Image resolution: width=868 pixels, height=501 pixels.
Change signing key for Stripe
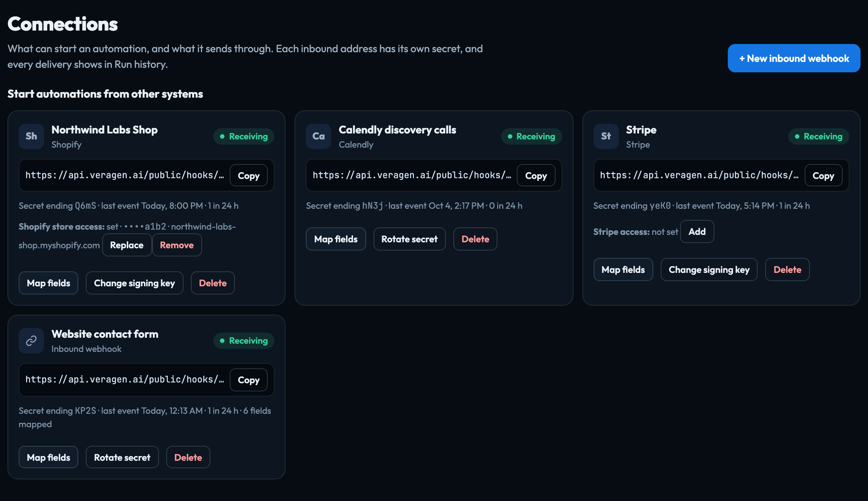click(x=709, y=270)
